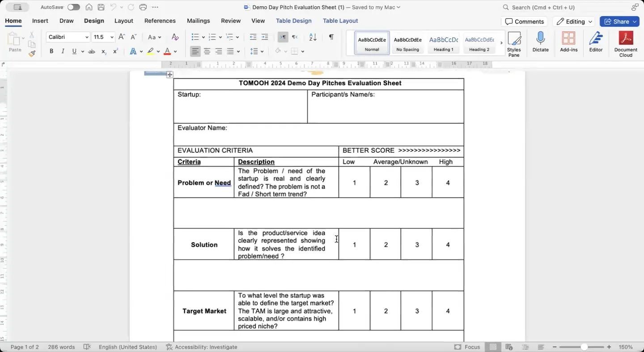Image resolution: width=644 pixels, height=352 pixels.
Task: Click the Comments button
Action: (524, 21)
